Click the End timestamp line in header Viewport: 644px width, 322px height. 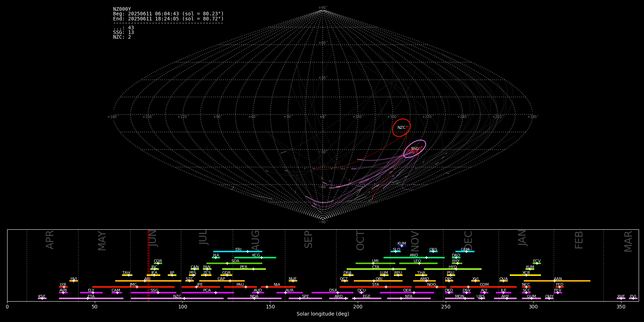[x=168, y=19]
